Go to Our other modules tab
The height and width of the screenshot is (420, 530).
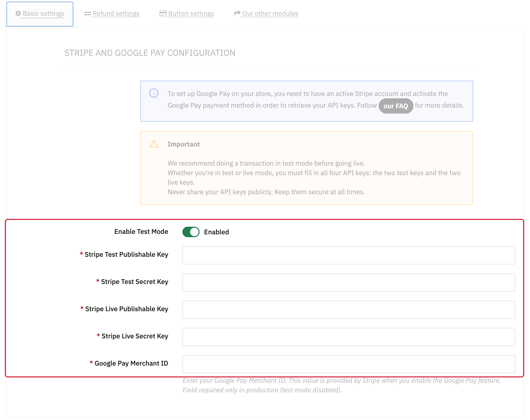click(x=266, y=14)
